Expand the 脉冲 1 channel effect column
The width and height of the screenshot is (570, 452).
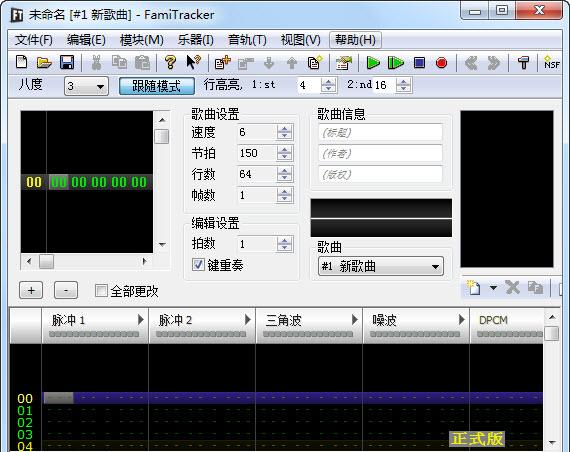[x=141, y=320]
